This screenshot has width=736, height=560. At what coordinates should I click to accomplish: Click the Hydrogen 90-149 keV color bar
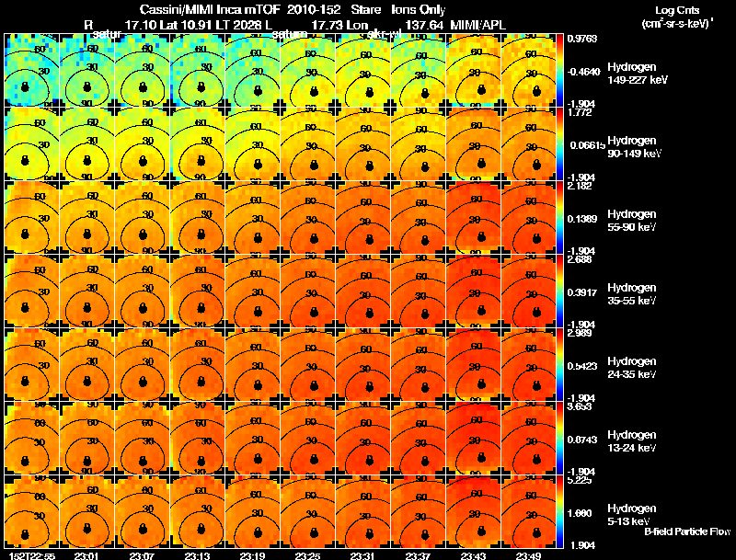point(559,144)
